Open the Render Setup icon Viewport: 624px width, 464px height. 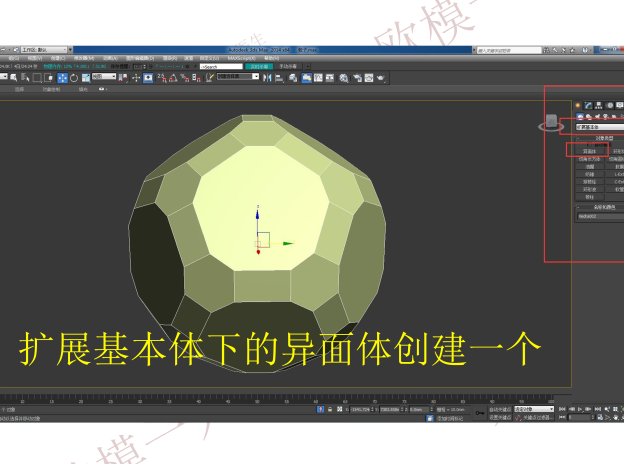[x=357, y=78]
